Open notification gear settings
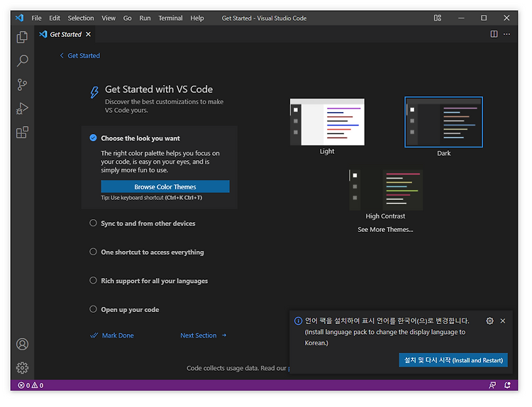Image resolution: width=532 pixels, height=407 pixels. (489, 321)
